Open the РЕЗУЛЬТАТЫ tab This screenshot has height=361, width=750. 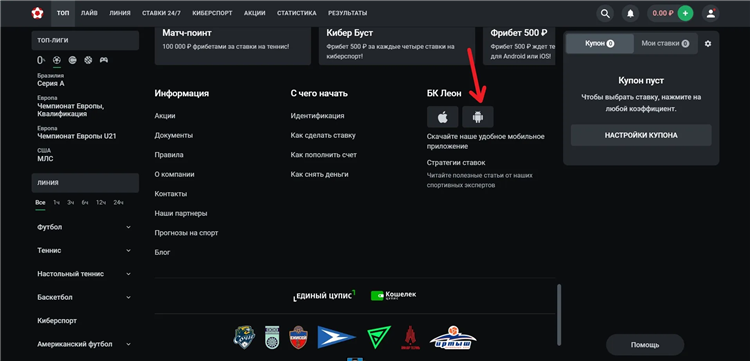click(348, 13)
